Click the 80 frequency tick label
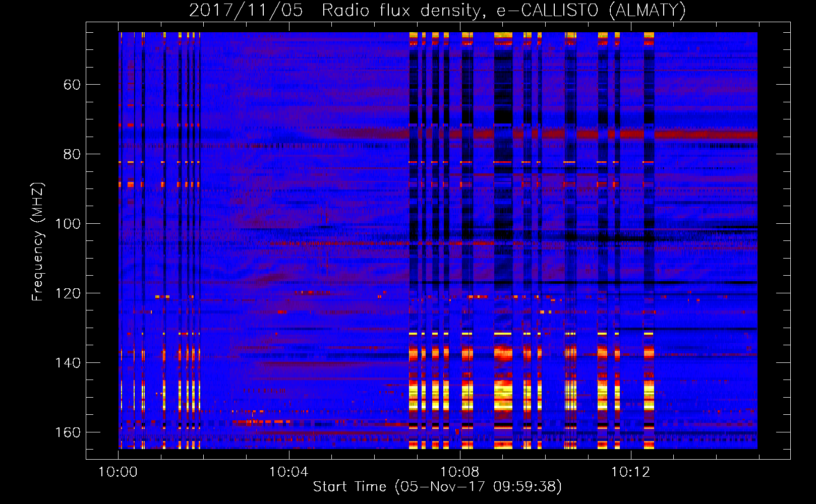Screen dimensions: 816x504 pos(72,154)
